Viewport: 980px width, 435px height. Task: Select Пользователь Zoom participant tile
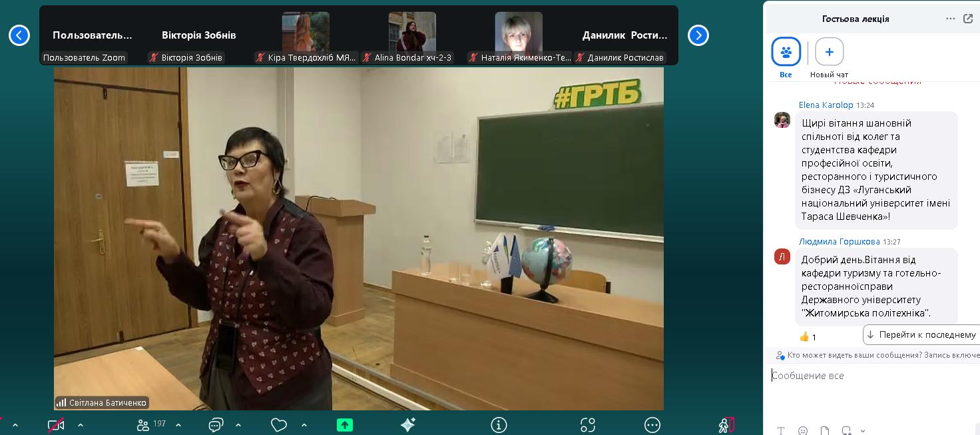pos(93,35)
